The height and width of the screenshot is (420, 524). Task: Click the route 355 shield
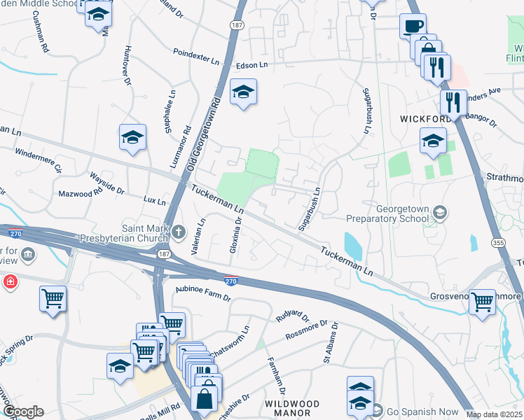(x=498, y=243)
